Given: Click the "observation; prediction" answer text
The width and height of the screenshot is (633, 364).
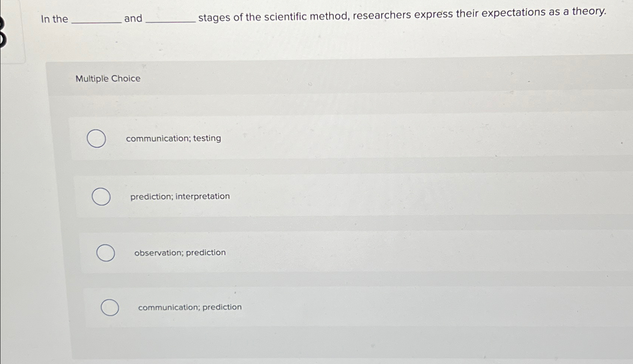Looking at the screenshot, I should pyautogui.click(x=180, y=252).
